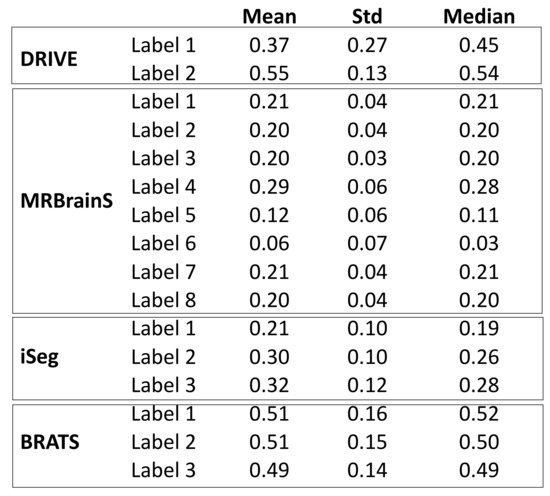Click BRATS Label 2 std value 0.15
Viewport: 550px width, 496px height.
tap(367, 442)
